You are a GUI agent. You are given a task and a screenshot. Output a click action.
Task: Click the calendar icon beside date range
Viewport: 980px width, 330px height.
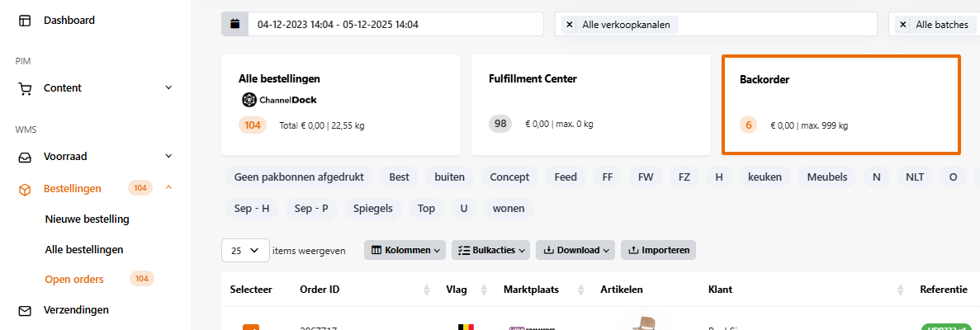pyautogui.click(x=234, y=25)
